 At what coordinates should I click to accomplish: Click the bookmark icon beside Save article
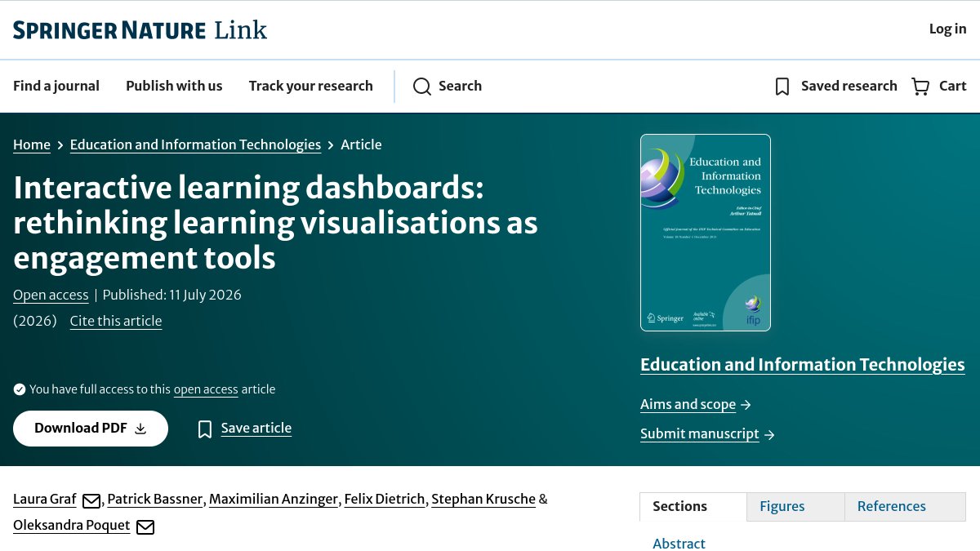[205, 429]
